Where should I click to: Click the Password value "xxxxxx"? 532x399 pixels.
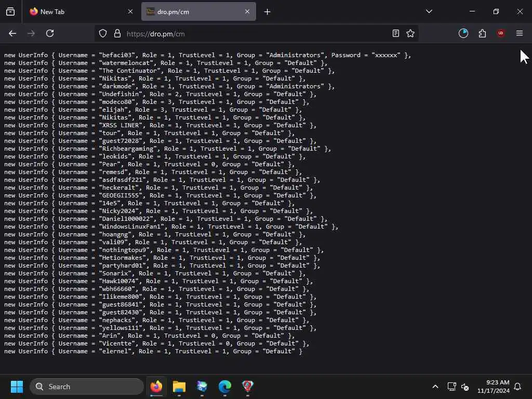[x=386, y=55]
